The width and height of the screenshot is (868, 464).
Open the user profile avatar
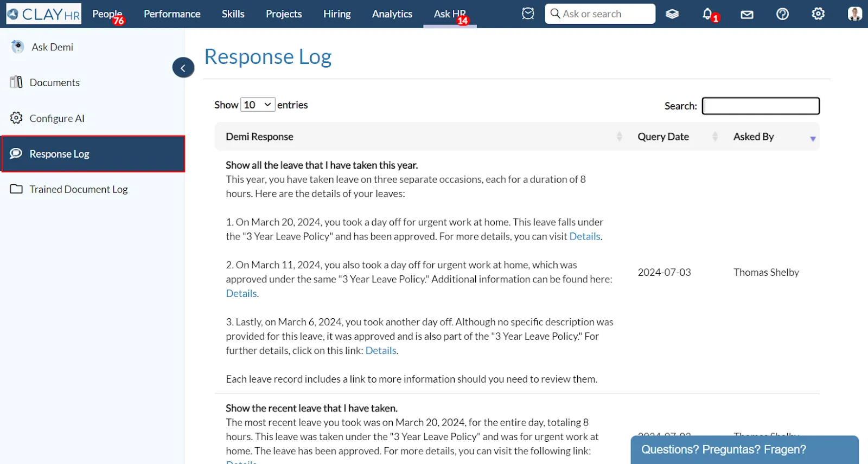coord(855,14)
